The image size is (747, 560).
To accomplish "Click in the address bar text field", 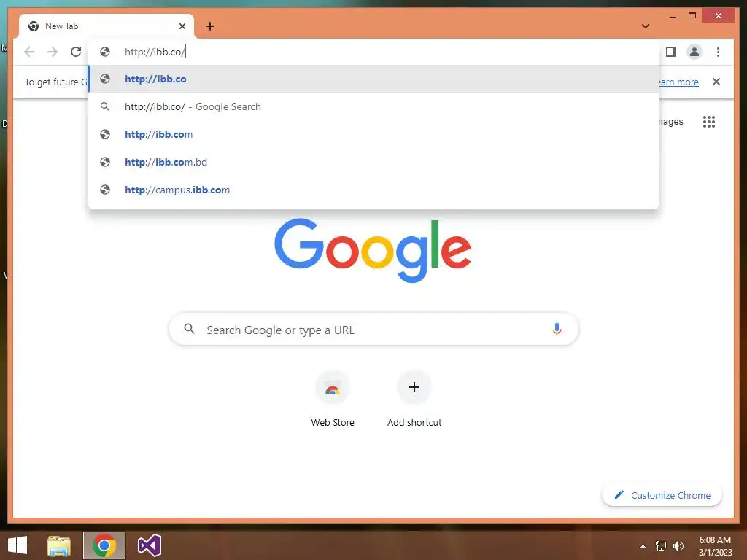I will 374,52.
